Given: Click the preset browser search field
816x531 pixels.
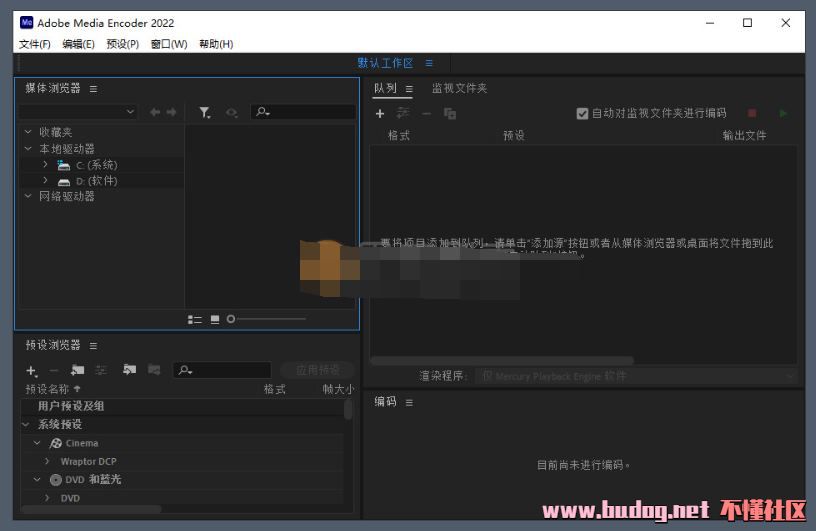Looking at the screenshot, I should [222, 370].
